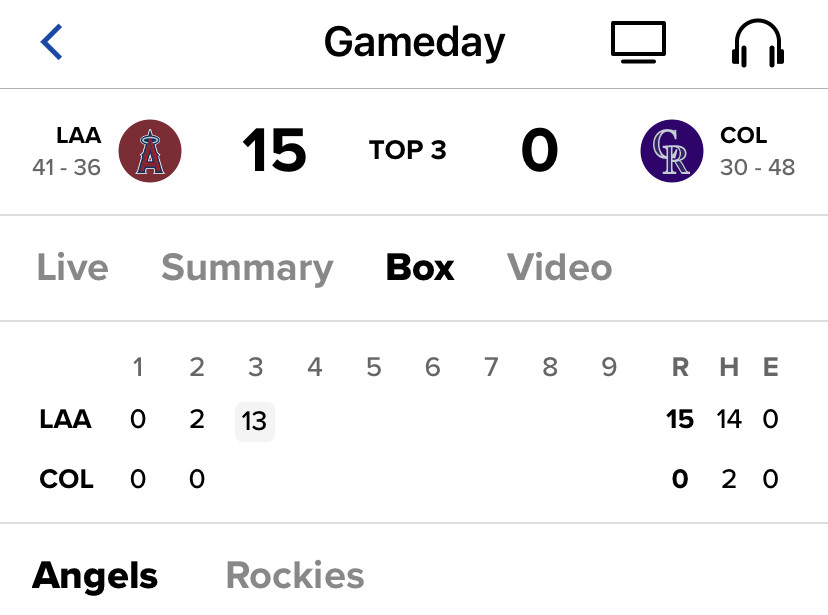Tap the TOP 3 inning status
The height and width of the screenshot is (615, 828).
[408, 150]
